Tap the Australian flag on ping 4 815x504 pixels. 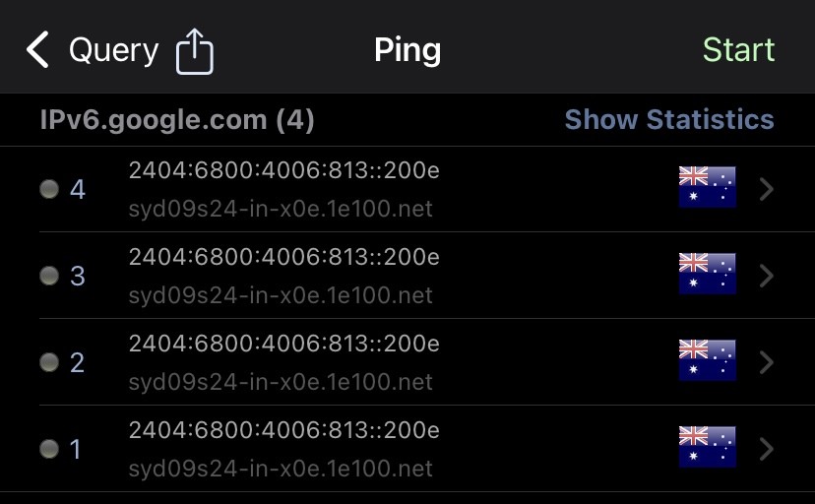(x=707, y=187)
